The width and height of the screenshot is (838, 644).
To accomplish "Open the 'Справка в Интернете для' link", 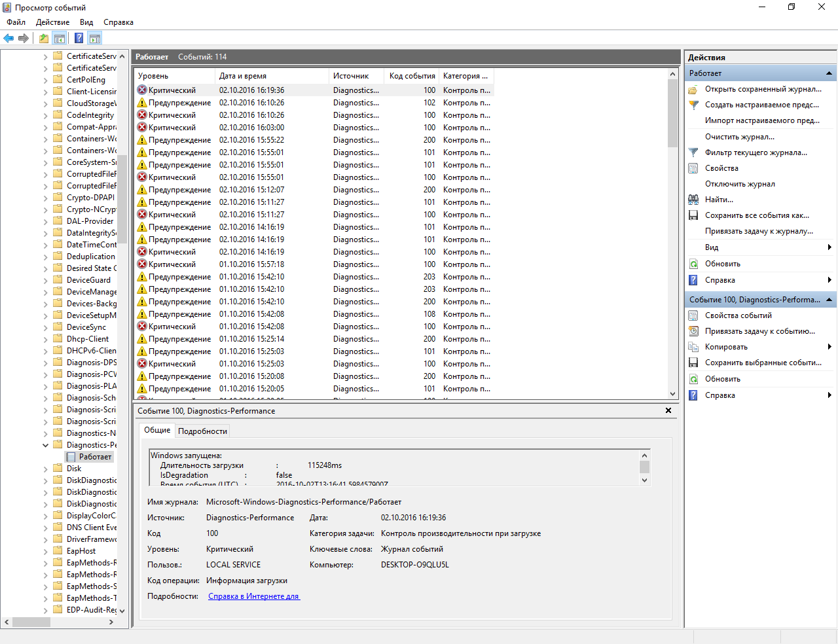I will coord(254,596).
